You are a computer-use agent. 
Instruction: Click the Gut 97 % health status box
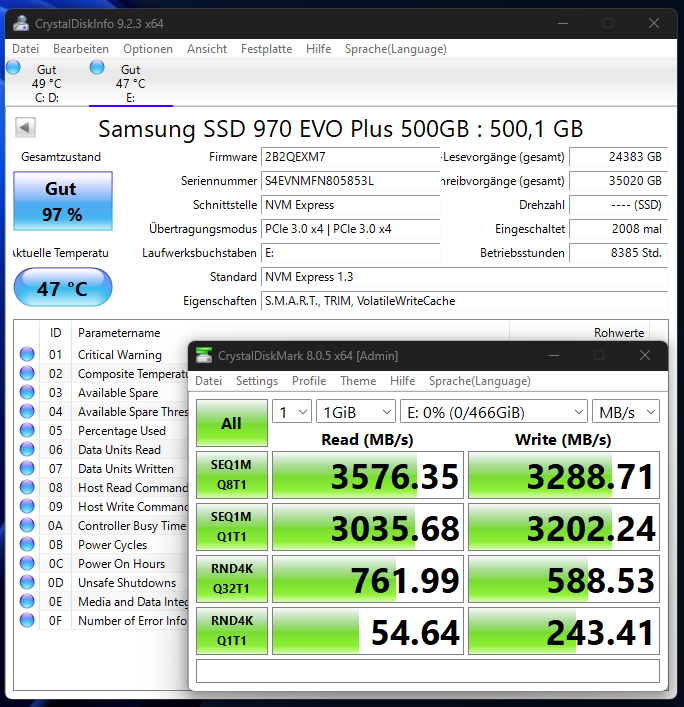63,201
